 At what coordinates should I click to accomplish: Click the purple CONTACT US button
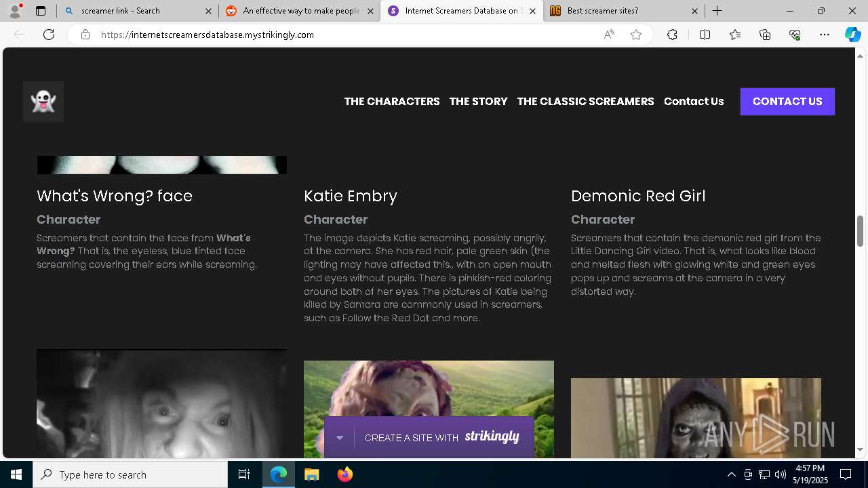click(x=787, y=102)
